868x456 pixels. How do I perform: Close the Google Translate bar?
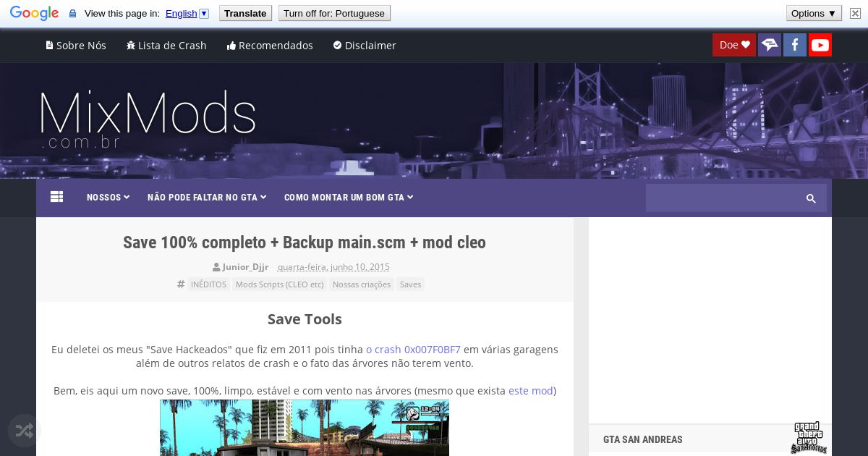click(855, 13)
